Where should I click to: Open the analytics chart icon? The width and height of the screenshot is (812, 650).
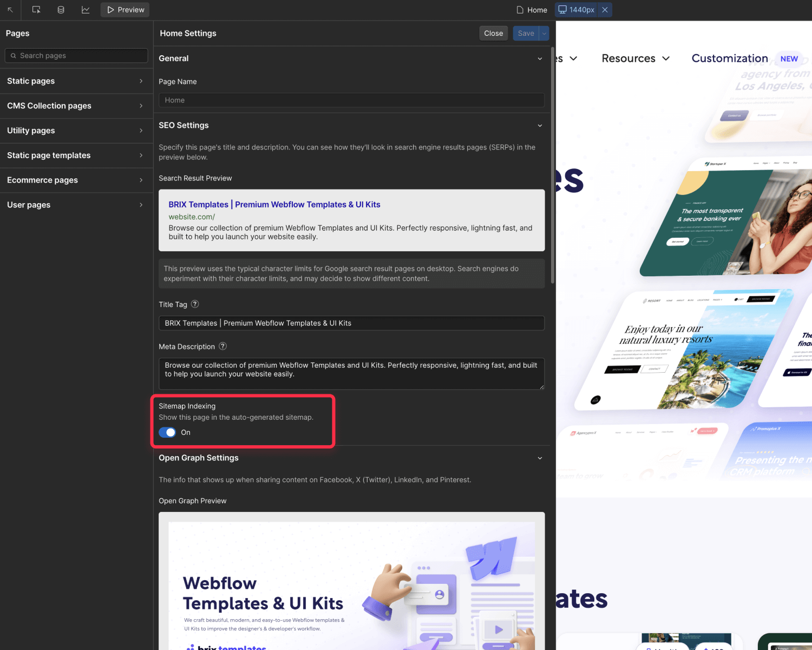coord(86,10)
